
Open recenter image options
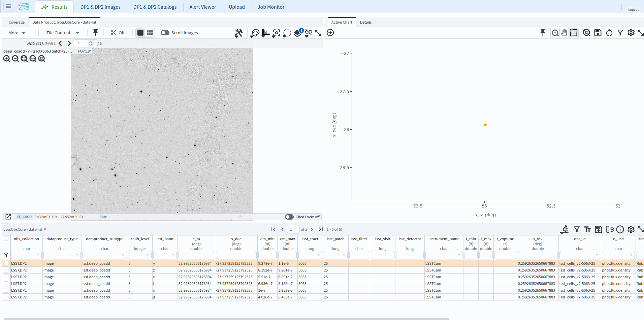(276, 33)
